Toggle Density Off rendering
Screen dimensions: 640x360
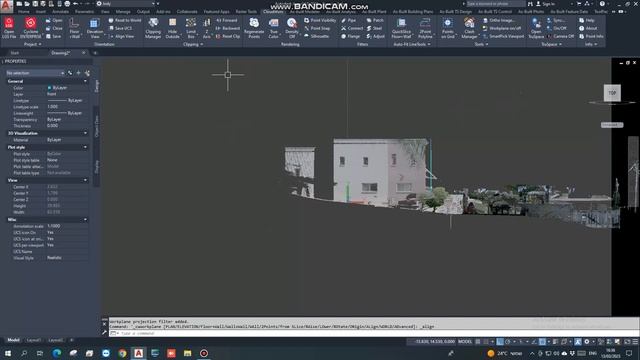(291, 28)
